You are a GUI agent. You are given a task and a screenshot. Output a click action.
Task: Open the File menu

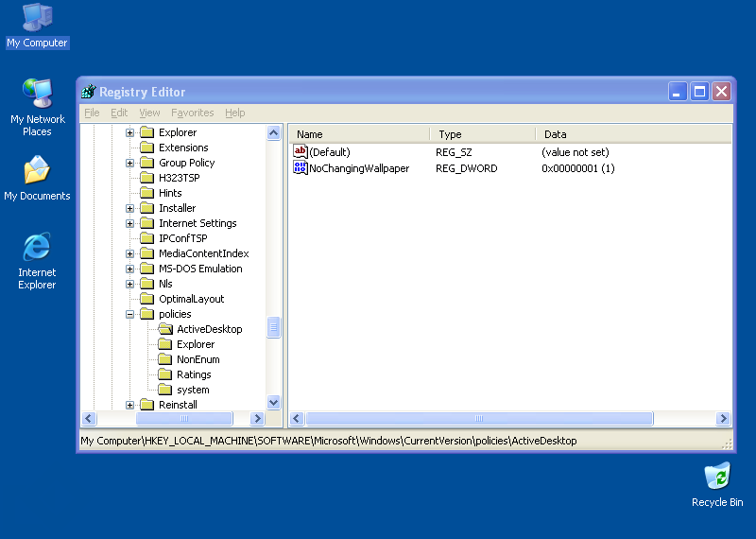pos(92,113)
